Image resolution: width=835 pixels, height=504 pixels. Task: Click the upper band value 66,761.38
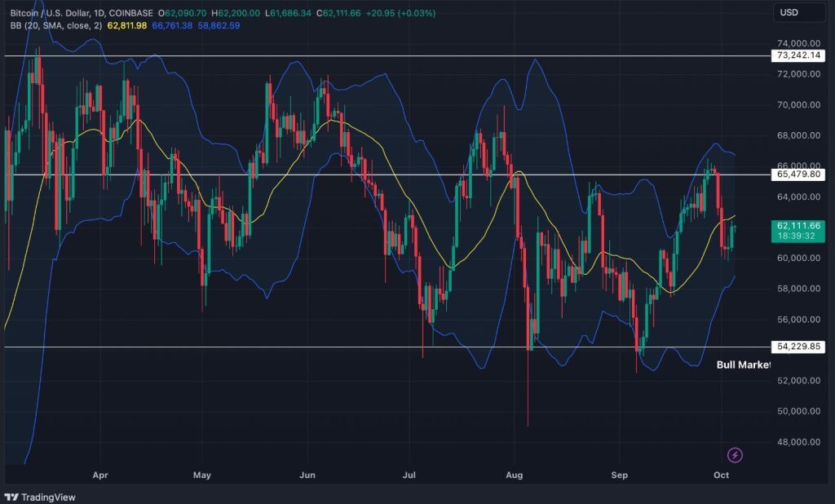point(172,25)
